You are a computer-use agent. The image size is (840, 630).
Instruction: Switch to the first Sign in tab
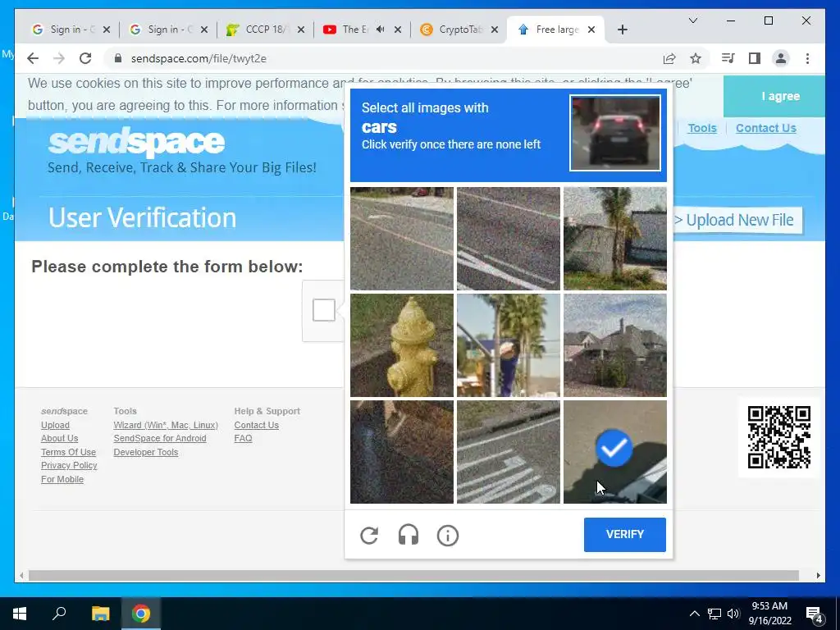[x=71, y=30]
